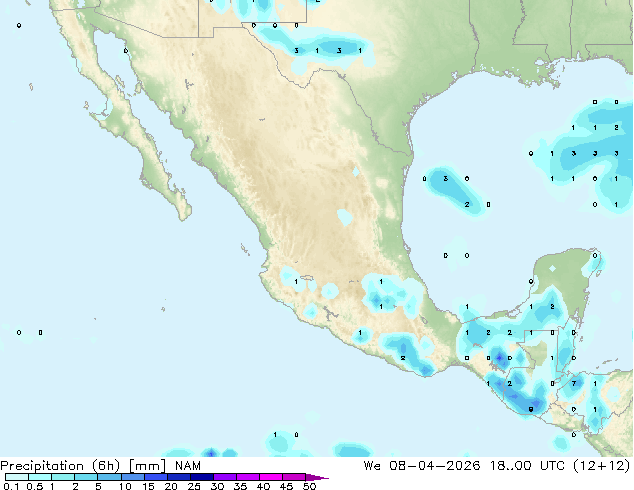Select the 5–10 mm blue legend swatch

[109, 477]
